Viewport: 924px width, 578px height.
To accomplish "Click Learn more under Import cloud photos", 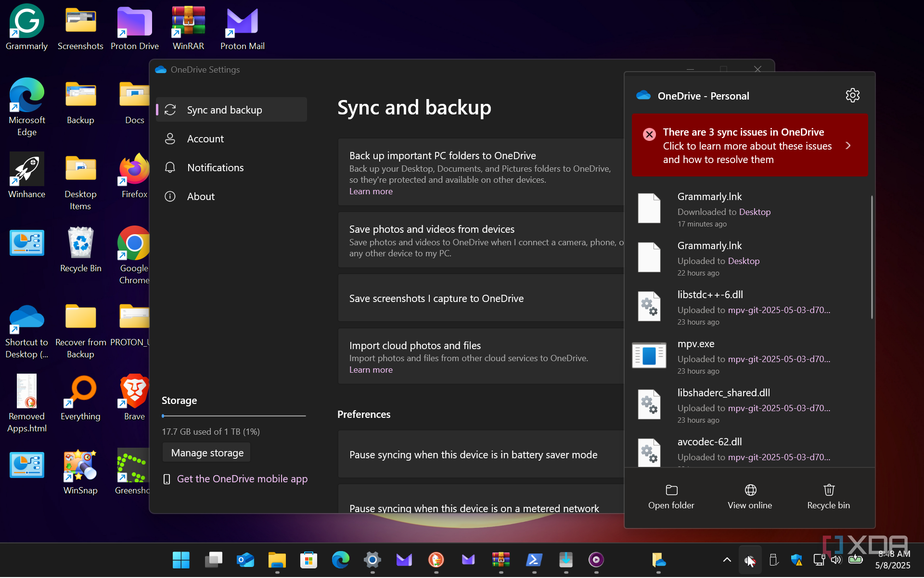I will click(x=371, y=369).
